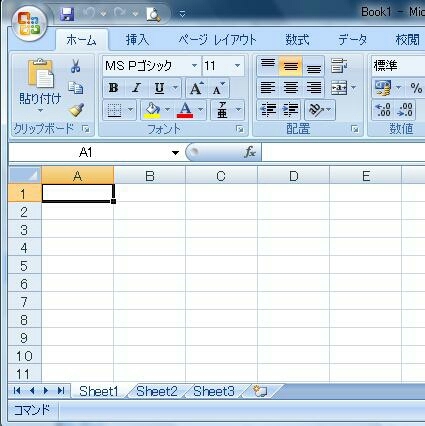Click the Wrap Text icon
425x426 pixels.
pyautogui.click(x=339, y=65)
